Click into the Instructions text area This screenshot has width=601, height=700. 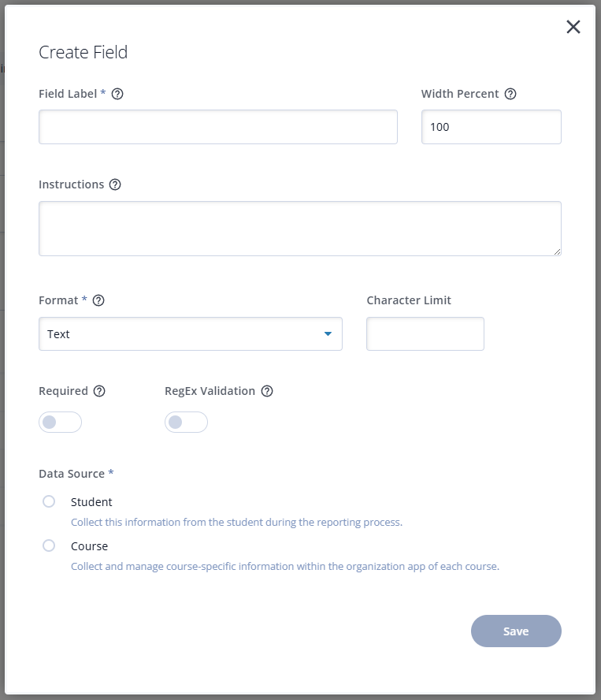coord(300,229)
